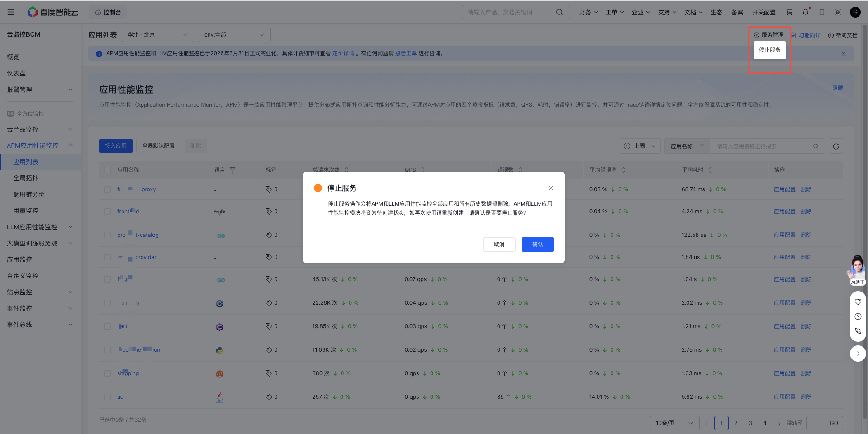The height and width of the screenshot is (434, 868).
Task: Click the shopping cart icon
Action: pos(789,12)
